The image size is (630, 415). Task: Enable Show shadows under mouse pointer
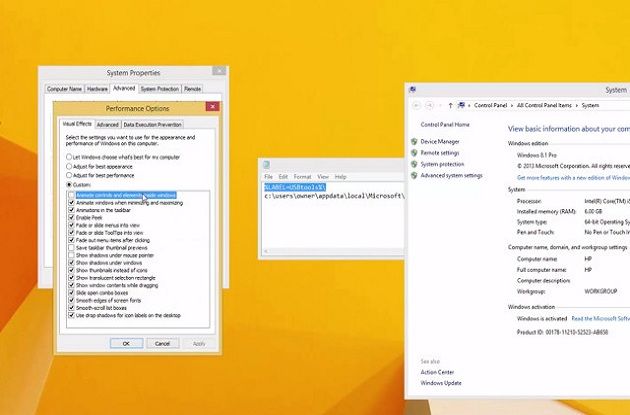click(72, 255)
